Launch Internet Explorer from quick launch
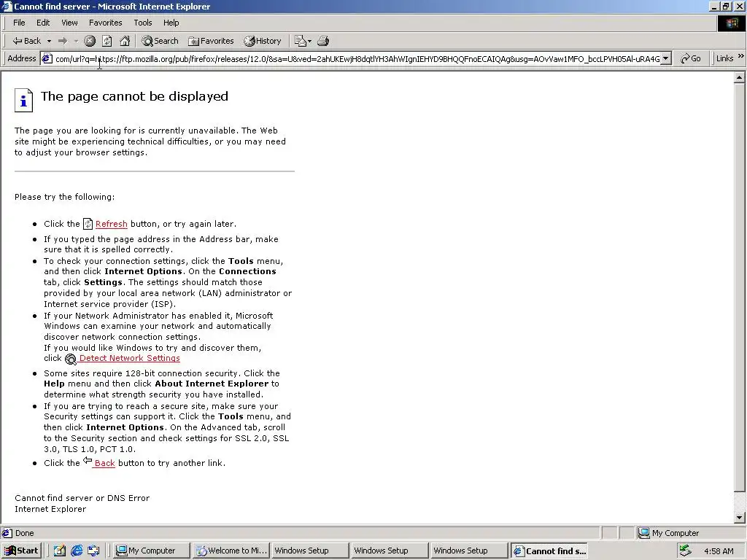747x560 pixels. click(77, 551)
